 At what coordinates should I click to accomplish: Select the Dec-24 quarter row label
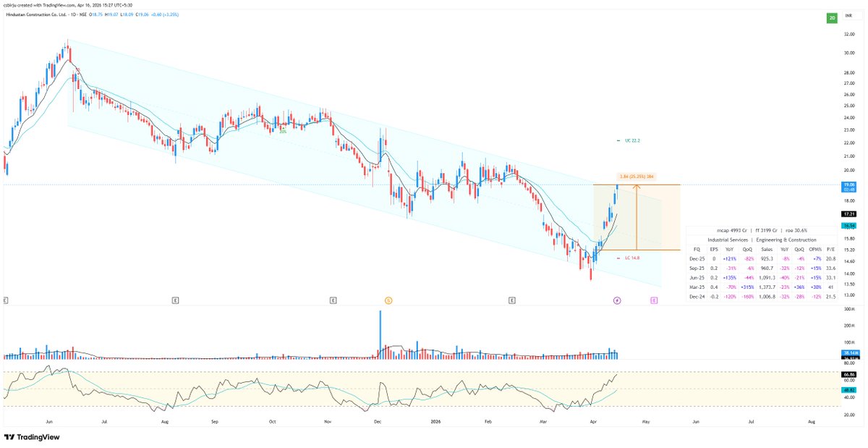(x=697, y=295)
